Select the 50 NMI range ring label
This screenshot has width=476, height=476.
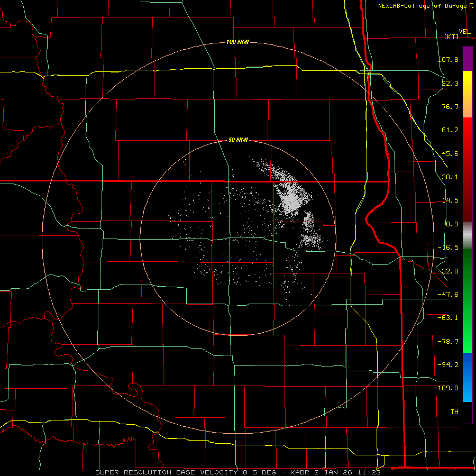[x=238, y=140]
